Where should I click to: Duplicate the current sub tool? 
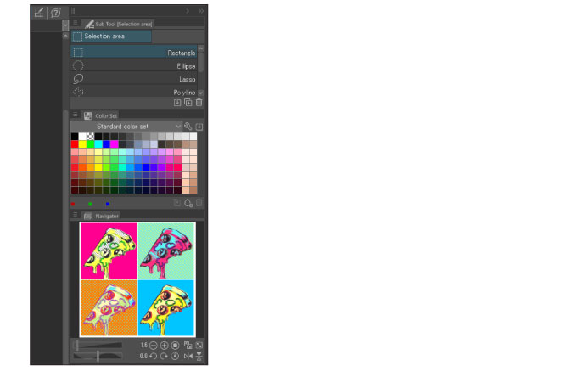[x=188, y=103]
